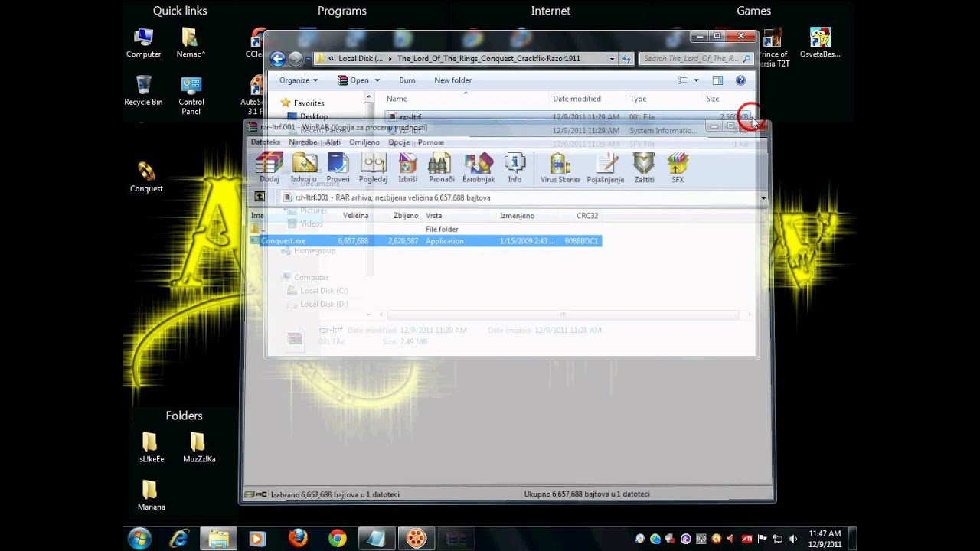Screen dimensions: 980x551
Task: Click the Izdvoj u (extract to) icon
Action: tap(304, 168)
